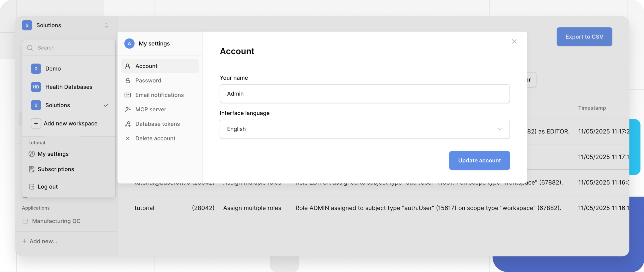Image resolution: width=644 pixels, height=272 pixels.
Task: Open Email notifications via envelope icon
Action: [x=128, y=95]
